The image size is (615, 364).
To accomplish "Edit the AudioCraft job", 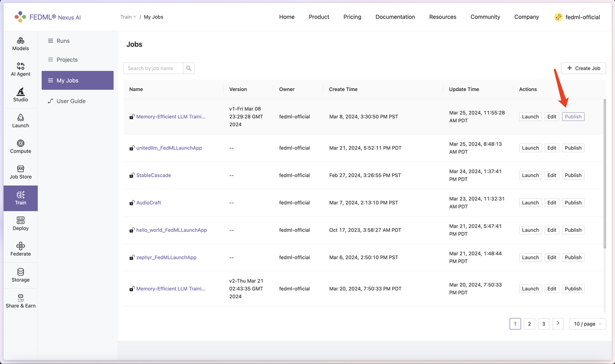I will (552, 203).
